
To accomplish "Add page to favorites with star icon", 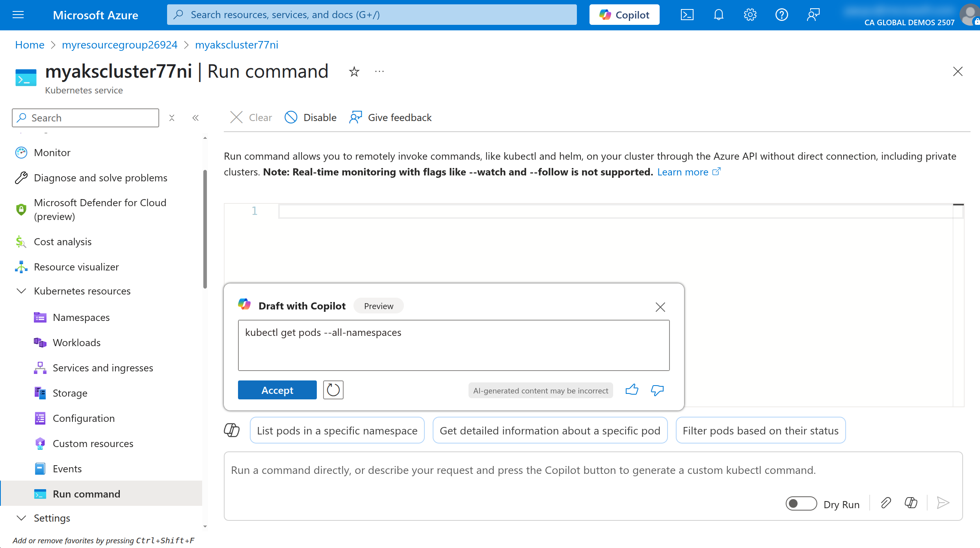I will coord(354,72).
